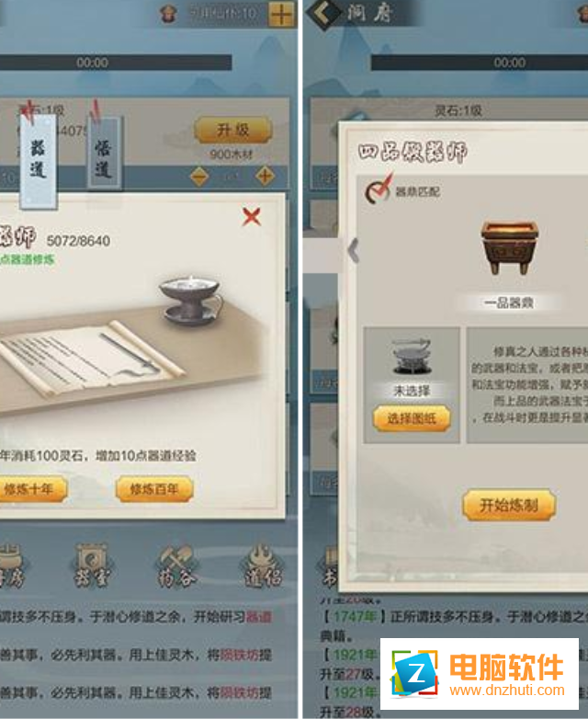
Task: Expand previous cauldron with left chevron
Action: pos(353,250)
